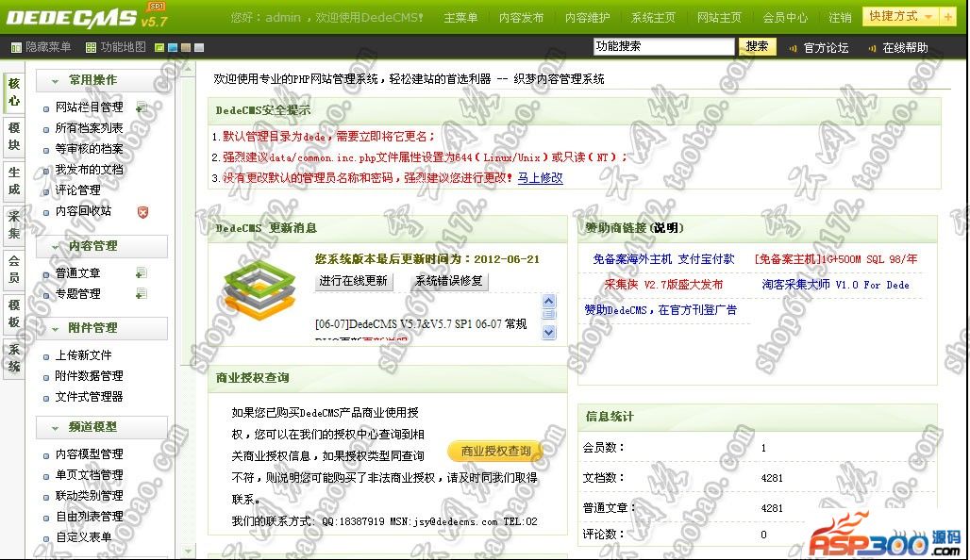Click the sidebar scrollbar up arrow

tap(188, 69)
